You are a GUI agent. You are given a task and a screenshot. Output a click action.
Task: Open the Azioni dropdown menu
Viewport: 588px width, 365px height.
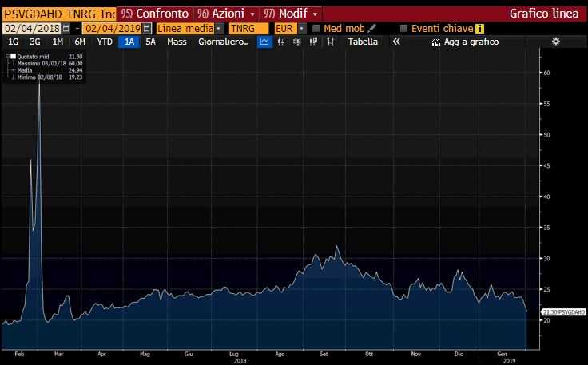(x=226, y=14)
